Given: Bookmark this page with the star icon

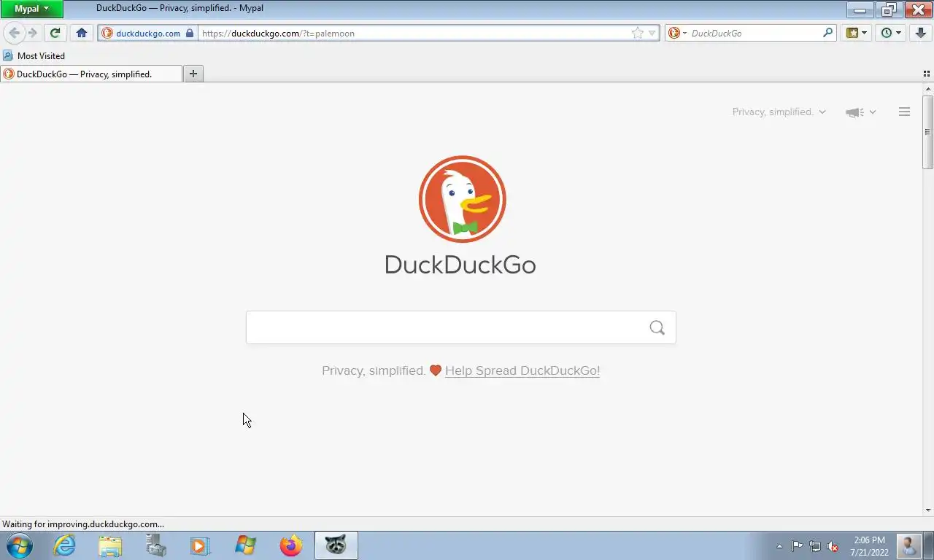Looking at the screenshot, I should coord(638,33).
